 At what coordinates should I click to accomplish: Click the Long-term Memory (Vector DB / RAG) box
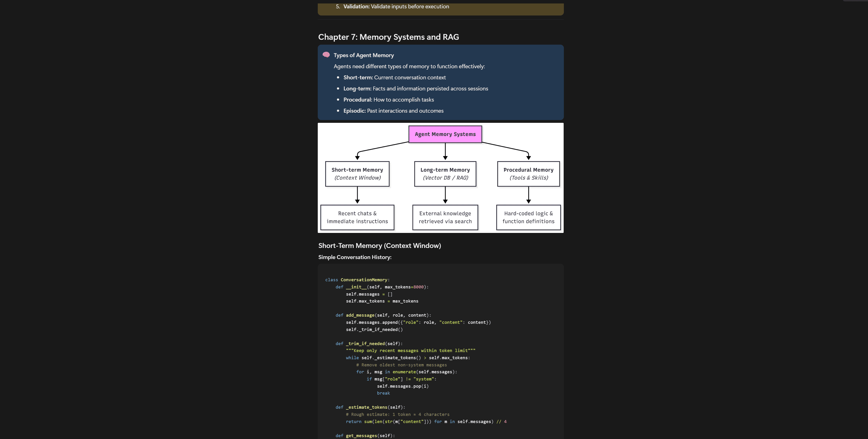(445, 174)
